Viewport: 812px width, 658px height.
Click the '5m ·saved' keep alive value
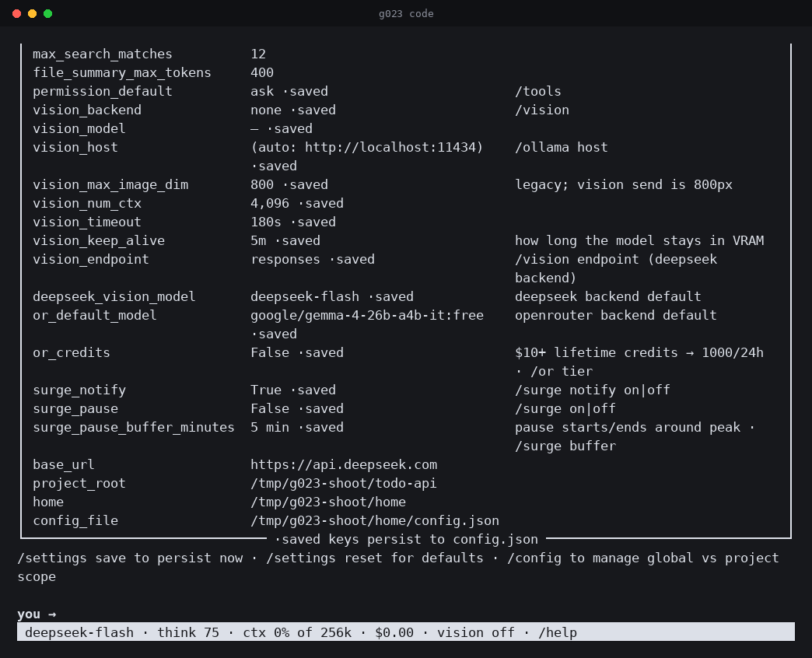[285, 240]
